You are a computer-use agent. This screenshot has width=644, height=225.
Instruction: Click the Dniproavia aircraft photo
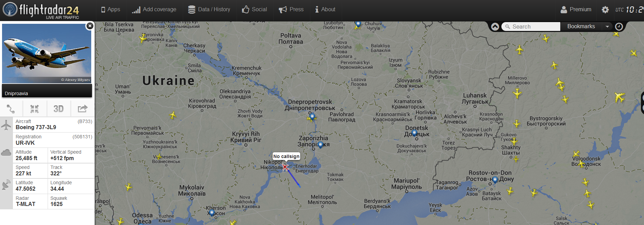(x=47, y=53)
